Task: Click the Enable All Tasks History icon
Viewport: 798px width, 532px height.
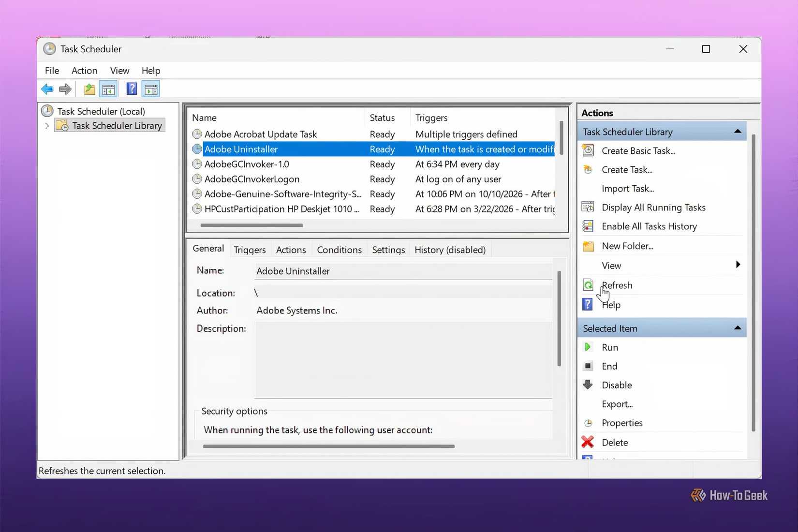Action: 588,226
